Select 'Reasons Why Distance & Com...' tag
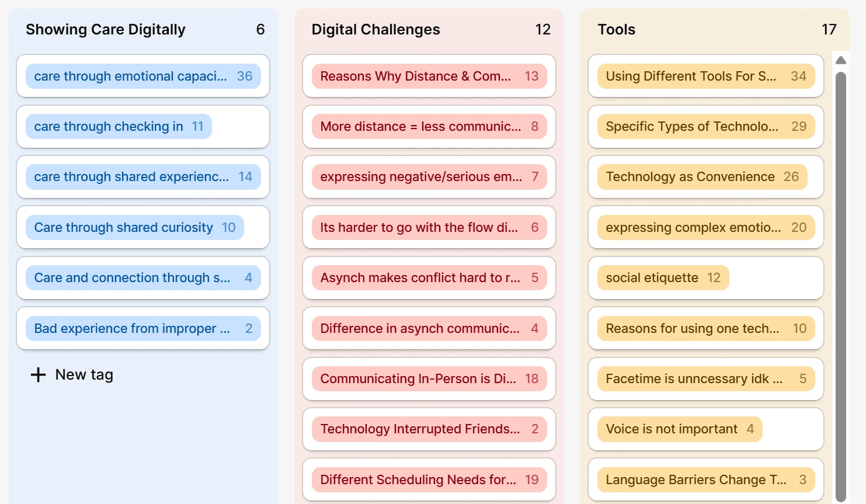866x504 pixels. [x=429, y=76]
